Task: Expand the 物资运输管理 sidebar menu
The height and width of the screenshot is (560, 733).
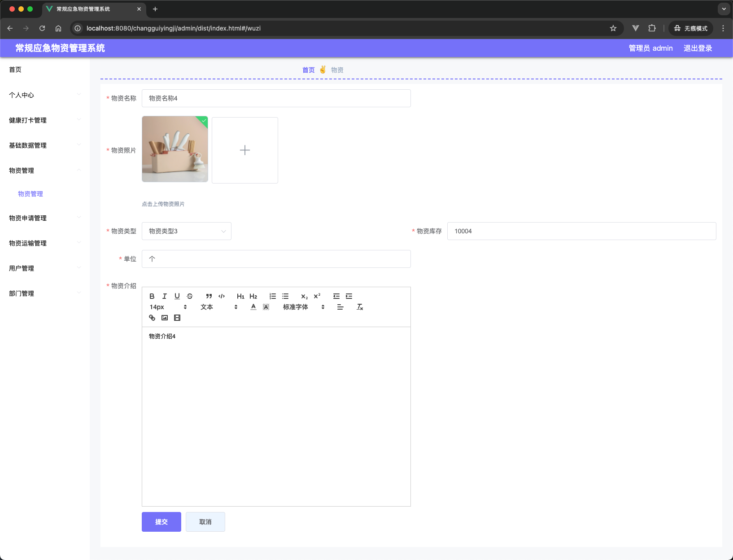Action: [45, 243]
